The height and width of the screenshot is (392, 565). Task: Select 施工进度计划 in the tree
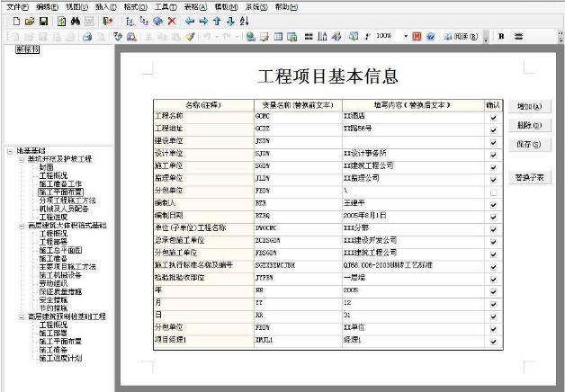[60, 358]
